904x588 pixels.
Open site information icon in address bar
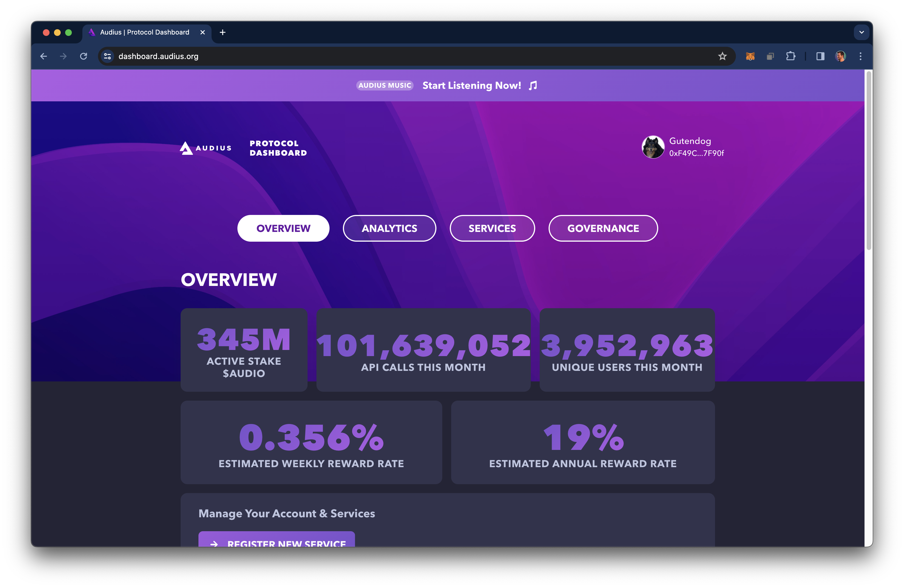(x=107, y=56)
